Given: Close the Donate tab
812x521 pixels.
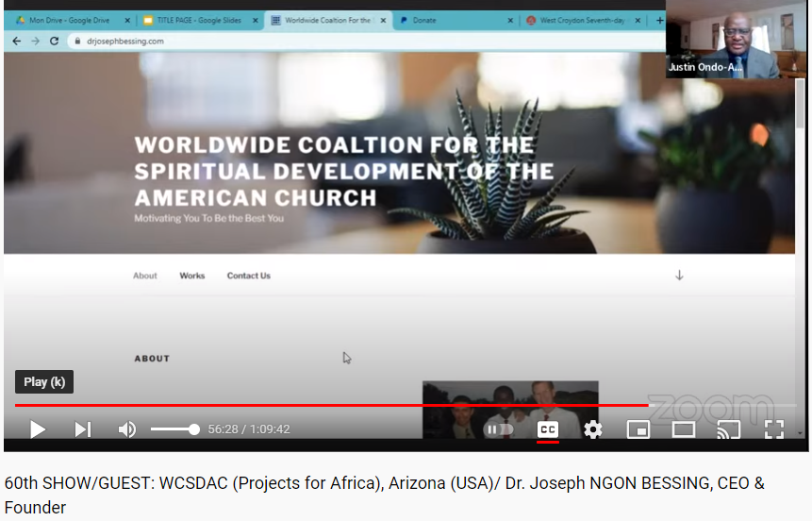Looking at the screenshot, I should 510,20.
